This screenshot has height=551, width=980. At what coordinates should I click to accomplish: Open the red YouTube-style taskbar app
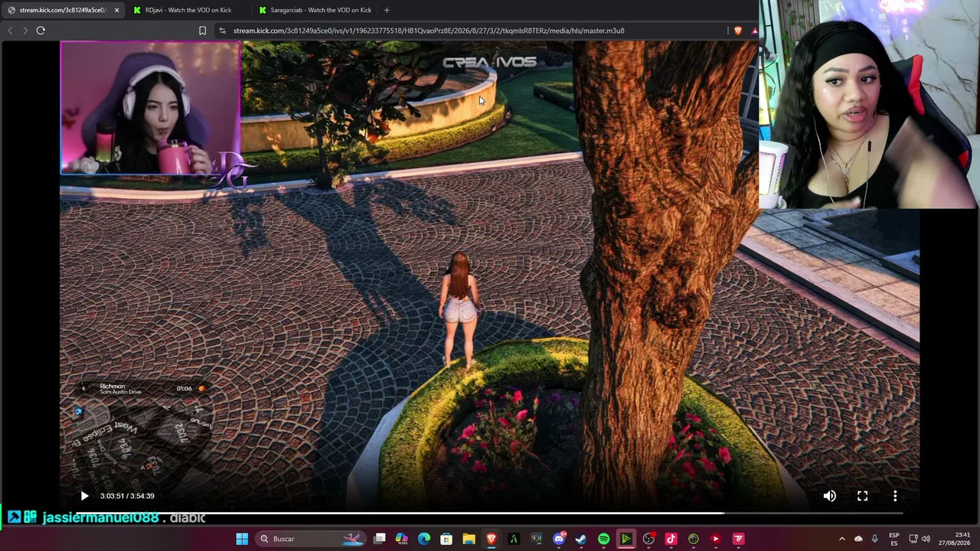click(x=716, y=539)
